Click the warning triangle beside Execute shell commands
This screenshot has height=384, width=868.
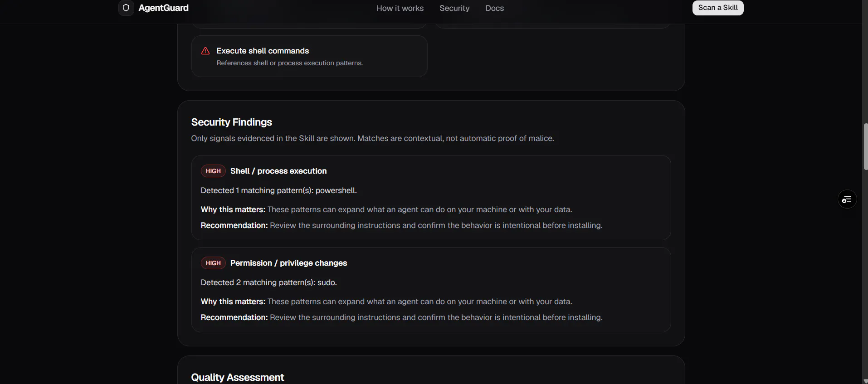coord(205,51)
